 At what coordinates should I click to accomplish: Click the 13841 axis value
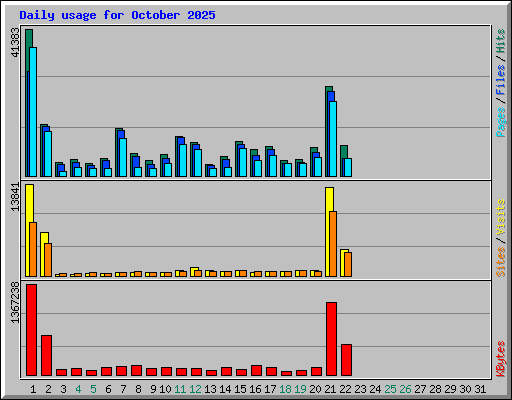(15, 197)
